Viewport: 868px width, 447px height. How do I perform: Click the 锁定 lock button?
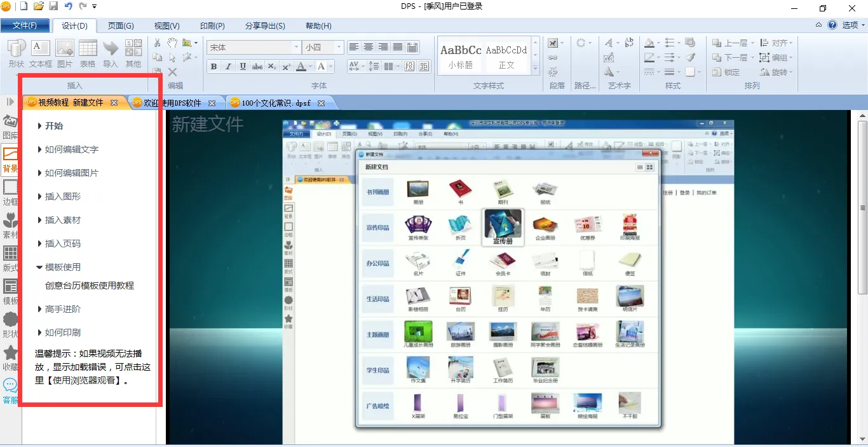[726, 72]
